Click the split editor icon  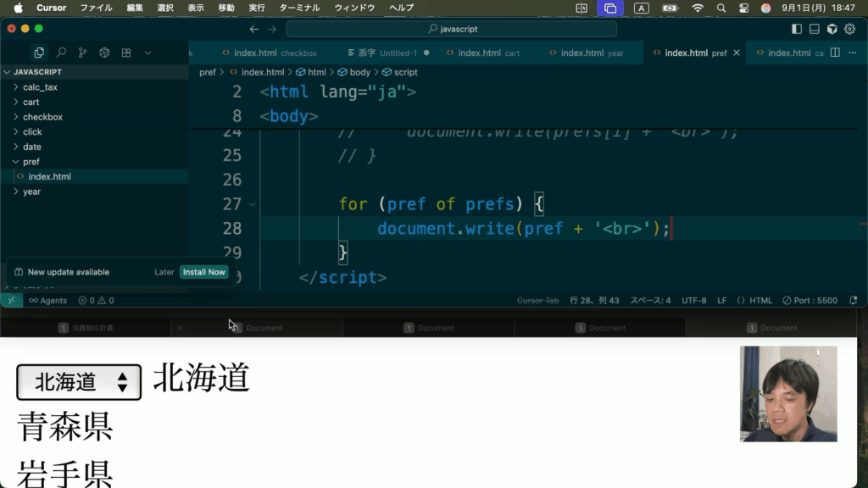click(835, 53)
